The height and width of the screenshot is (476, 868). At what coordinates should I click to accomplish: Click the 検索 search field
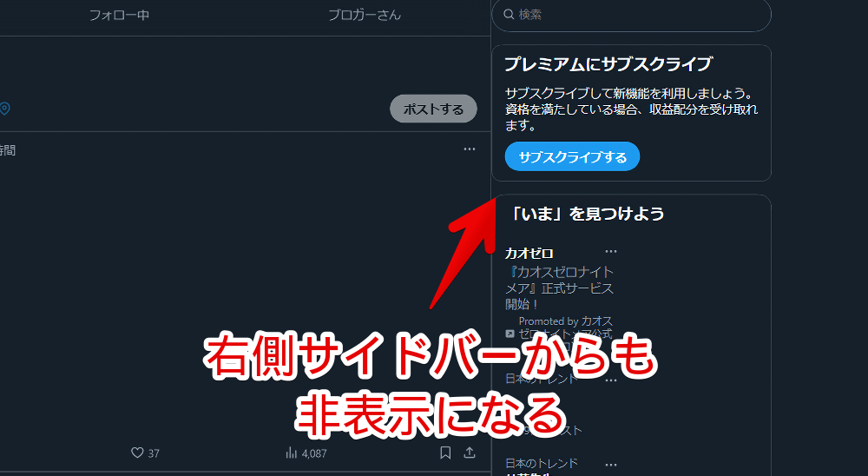coord(631,15)
